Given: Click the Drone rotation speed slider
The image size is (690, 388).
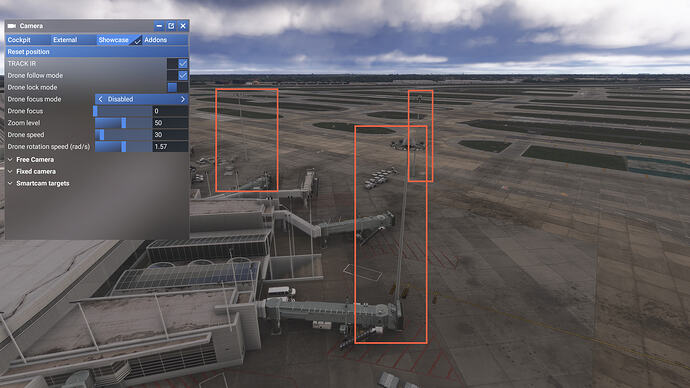Looking at the screenshot, I should 123,146.
